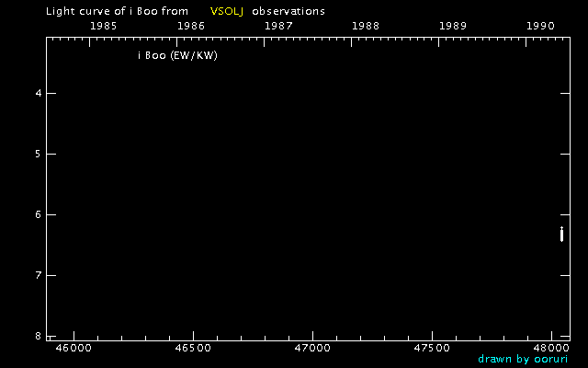Click the 46500 Julian date tick label

tap(193, 349)
